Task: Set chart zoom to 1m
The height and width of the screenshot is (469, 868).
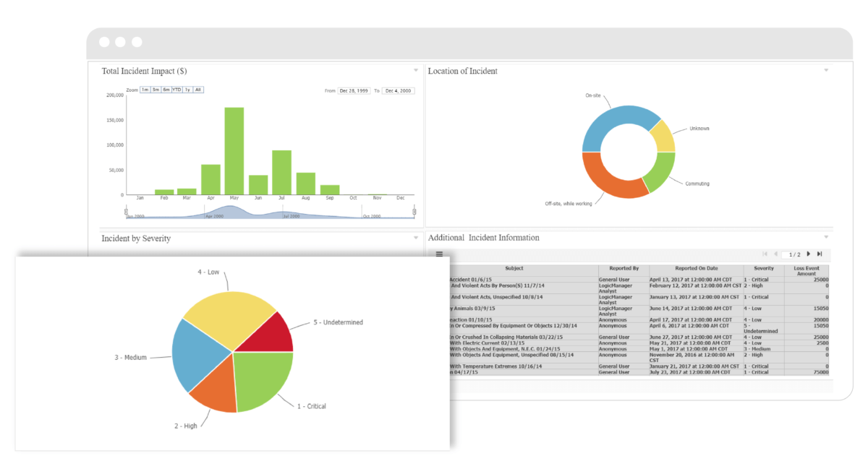Action: point(145,90)
